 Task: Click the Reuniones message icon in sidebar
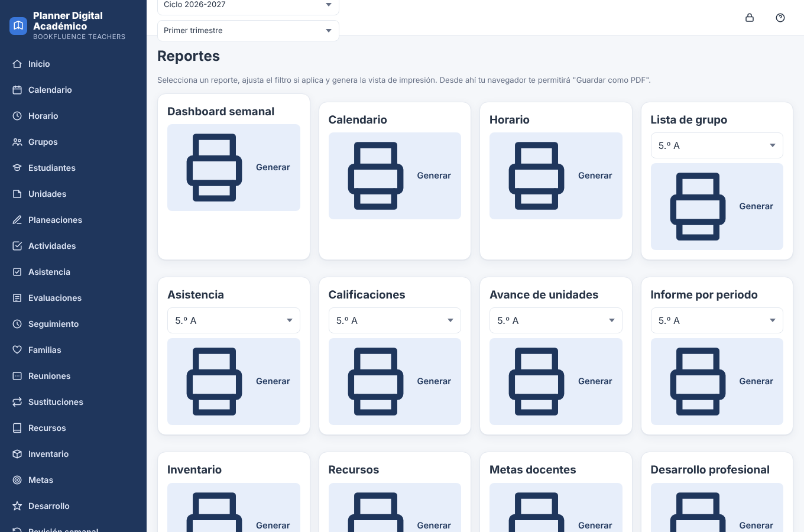point(17,376)
